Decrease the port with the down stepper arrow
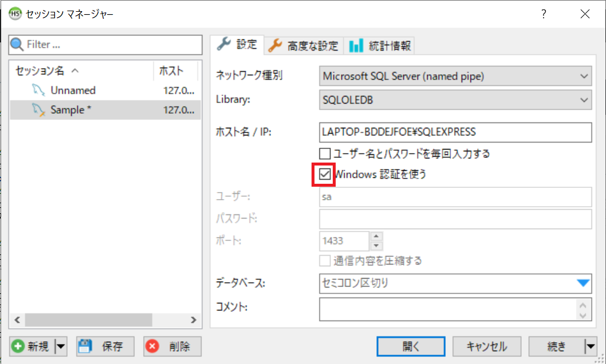The height and width of the screenshot is (364, 606). 376,246
